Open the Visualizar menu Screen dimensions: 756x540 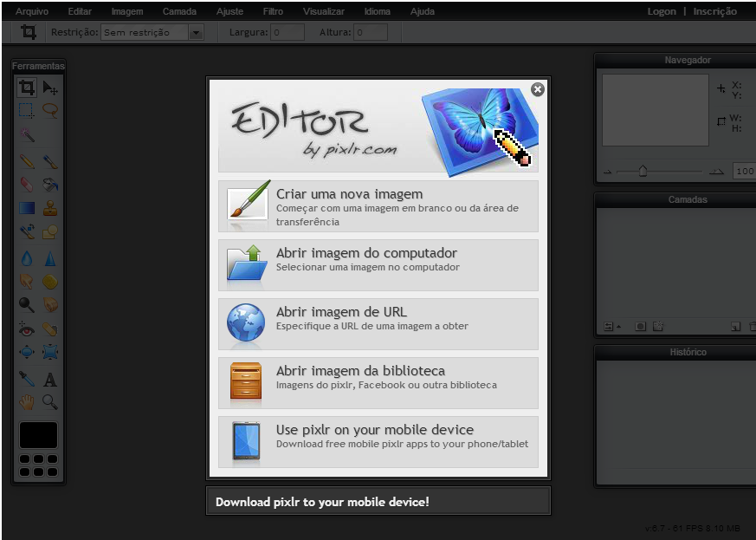[x=324, y=11]
